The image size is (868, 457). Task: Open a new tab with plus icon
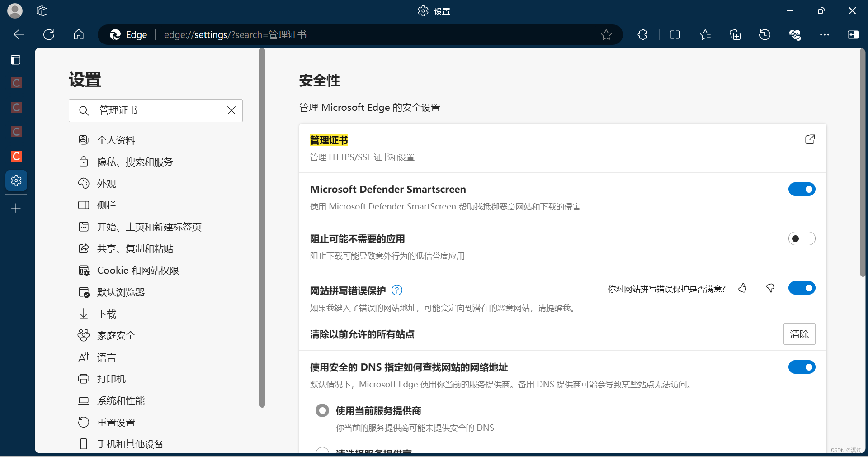click(16, 208)
